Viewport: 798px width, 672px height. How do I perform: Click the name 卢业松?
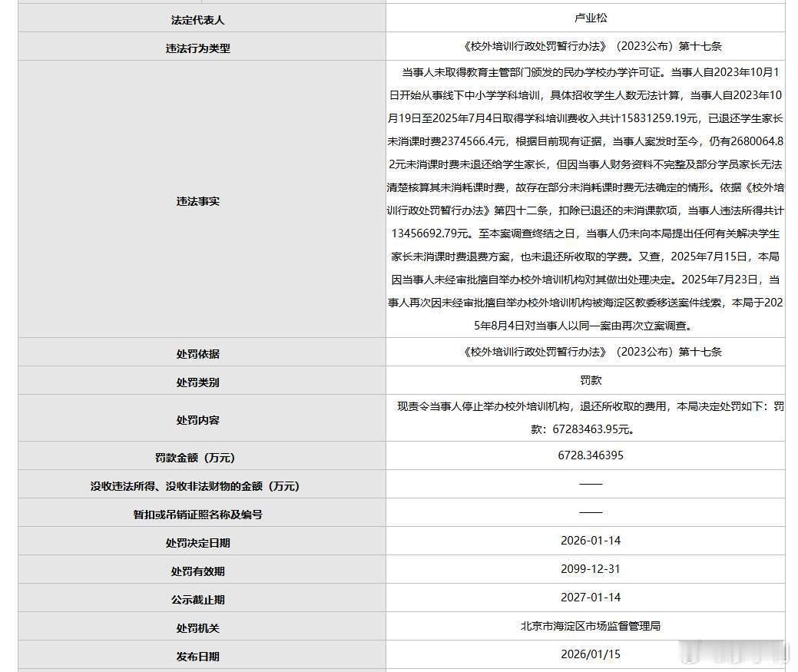click(591, 18)
